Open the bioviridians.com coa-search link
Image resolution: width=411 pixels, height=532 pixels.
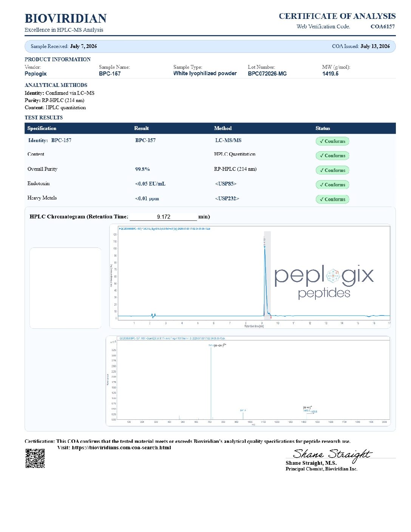121,448
